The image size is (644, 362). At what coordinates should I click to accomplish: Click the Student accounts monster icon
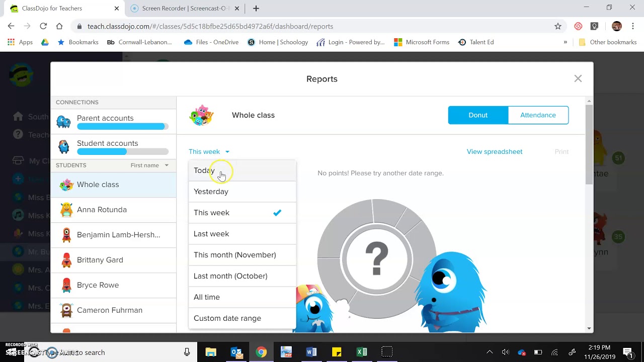coord(64,147)
